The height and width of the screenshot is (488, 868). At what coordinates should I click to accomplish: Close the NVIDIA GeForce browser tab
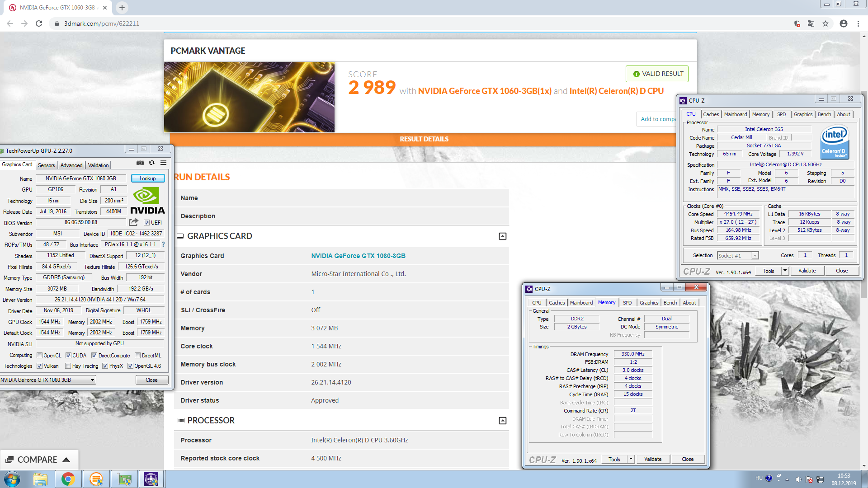(105, 8)
